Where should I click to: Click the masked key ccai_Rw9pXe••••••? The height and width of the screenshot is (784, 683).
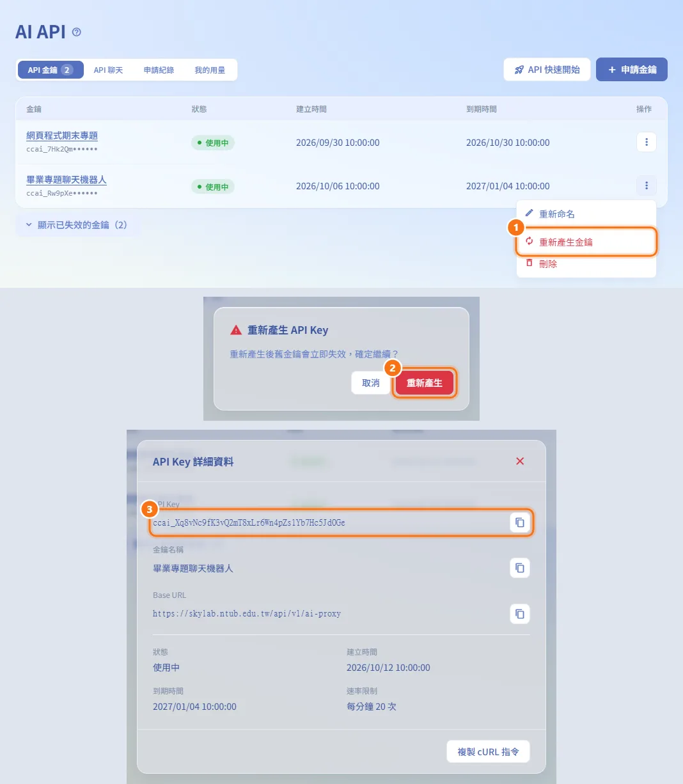(x=62, y=193)
